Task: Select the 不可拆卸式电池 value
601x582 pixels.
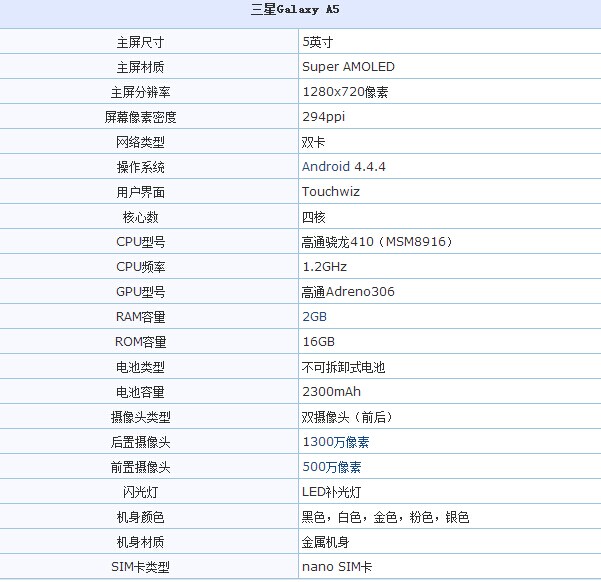Action: (x=343, y=367)
